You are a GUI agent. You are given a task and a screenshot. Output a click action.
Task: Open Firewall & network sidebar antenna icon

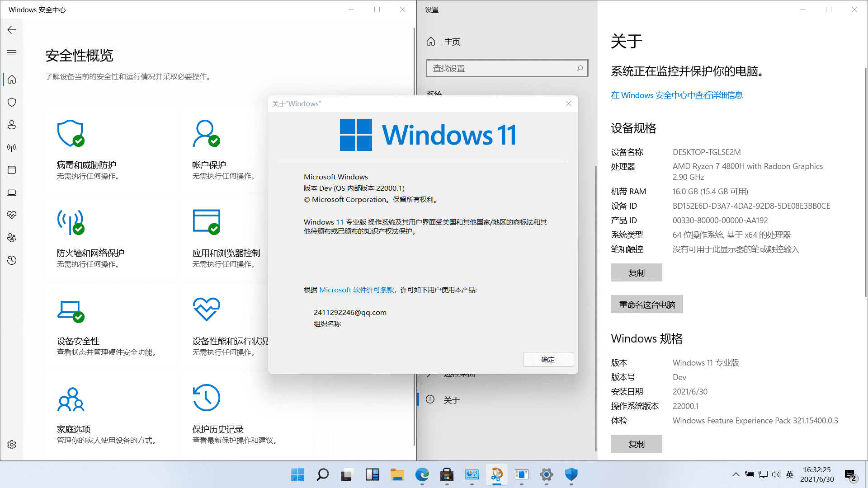click(12, 147)
